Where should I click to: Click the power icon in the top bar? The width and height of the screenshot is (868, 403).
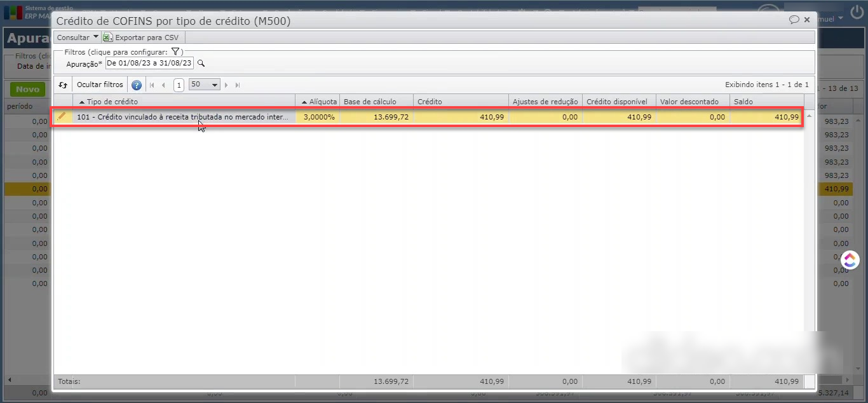(x=857, y=13)
